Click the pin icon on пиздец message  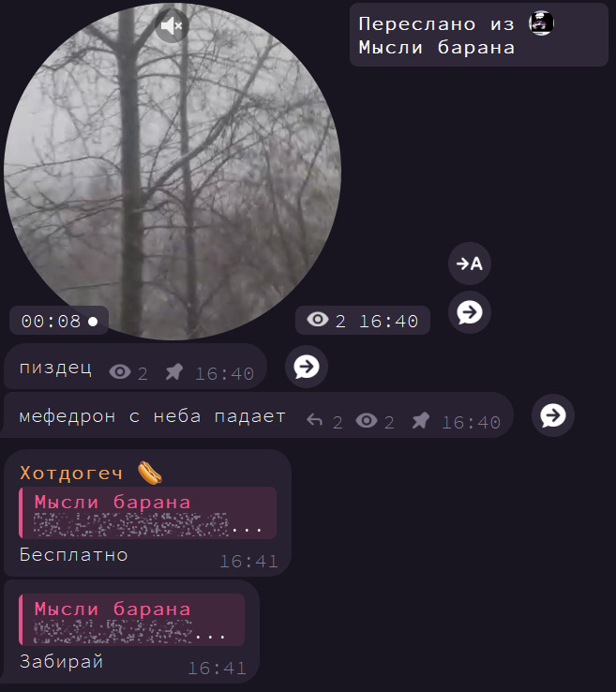pos(174,371)
